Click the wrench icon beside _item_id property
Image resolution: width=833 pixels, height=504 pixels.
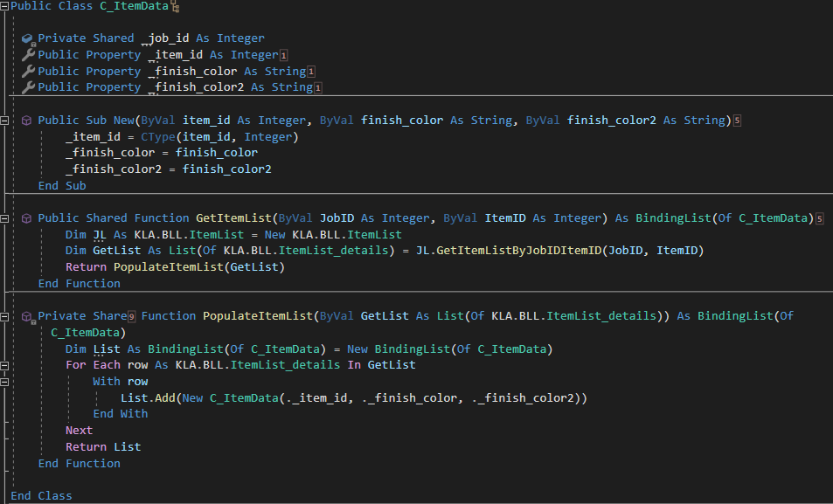29,54
